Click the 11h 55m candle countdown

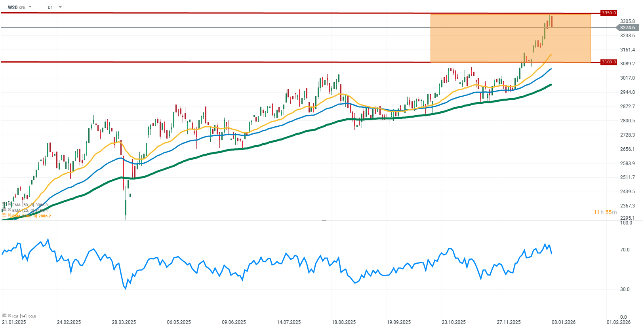605,212
